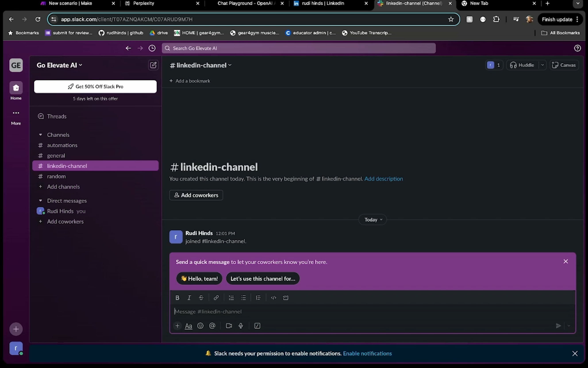Click the Add description link
Image resolution: width=588 pixels, height=368 pixels.
click(x=384, y=179)
